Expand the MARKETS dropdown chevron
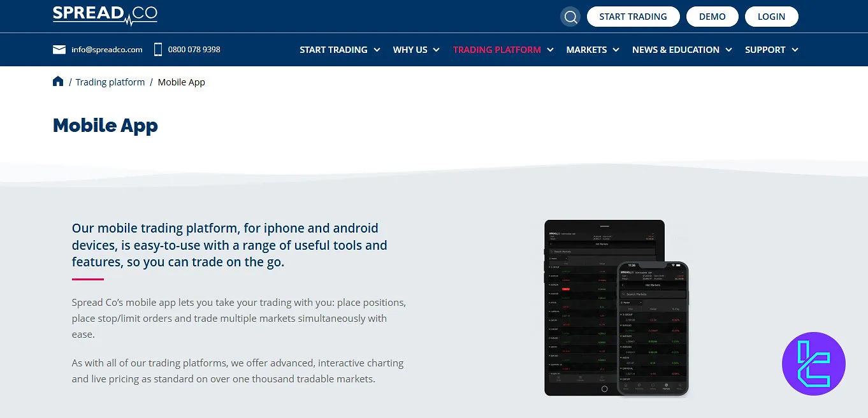 click(x=616, y=50)
